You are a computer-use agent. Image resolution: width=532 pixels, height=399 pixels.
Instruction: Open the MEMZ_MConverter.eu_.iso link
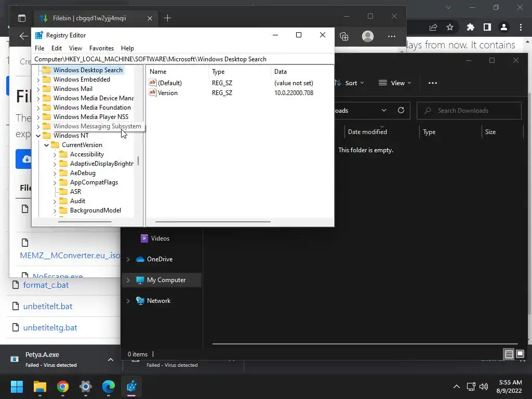[70, 256]
